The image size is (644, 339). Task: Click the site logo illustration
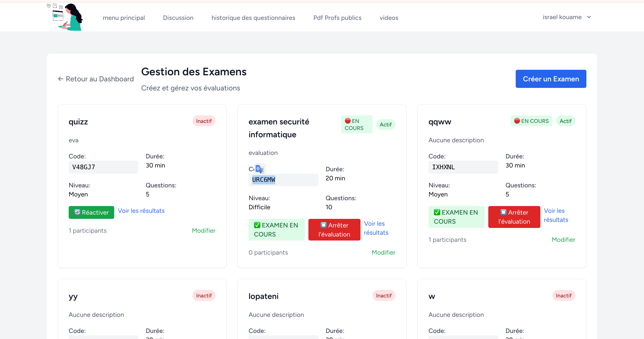coord(65,17)
